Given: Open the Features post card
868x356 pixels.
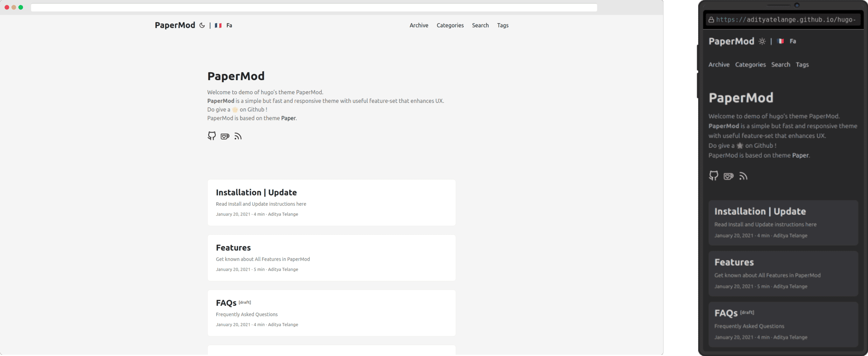Looking at the screenshot, I should click(x=233, y=247).
